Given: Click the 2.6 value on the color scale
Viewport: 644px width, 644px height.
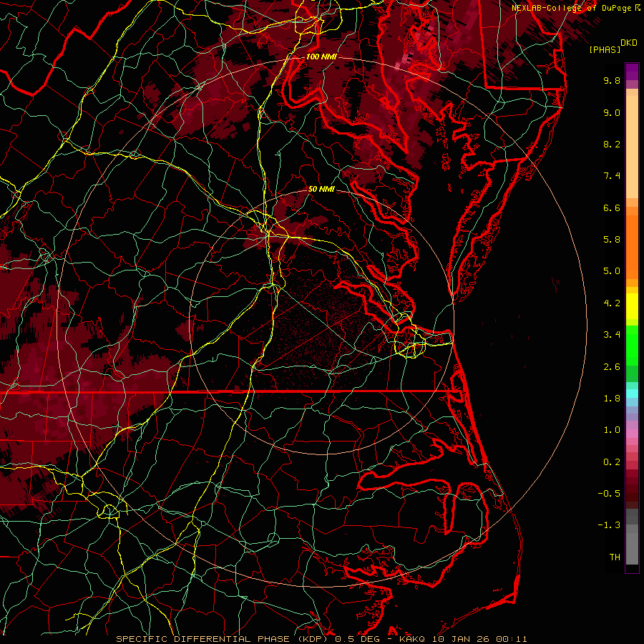Looking at the screenshot, I should pos(612,367).
